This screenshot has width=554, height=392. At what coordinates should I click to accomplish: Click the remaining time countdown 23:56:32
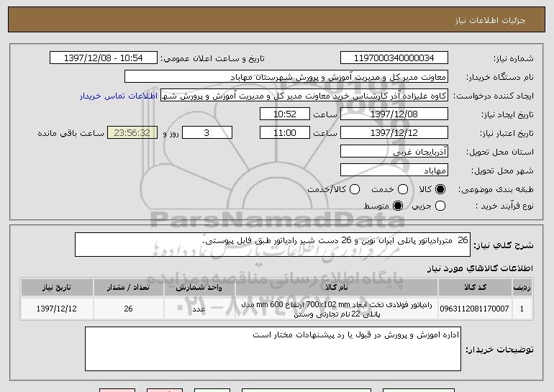(132, 133)
